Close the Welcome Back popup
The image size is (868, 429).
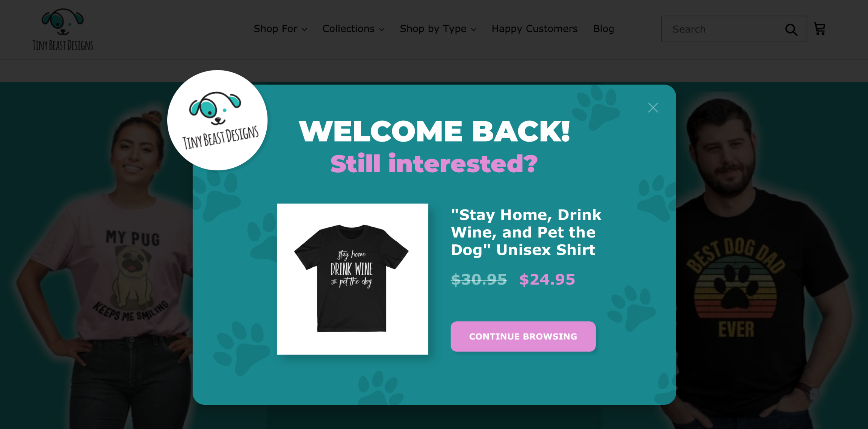(653, 108)
